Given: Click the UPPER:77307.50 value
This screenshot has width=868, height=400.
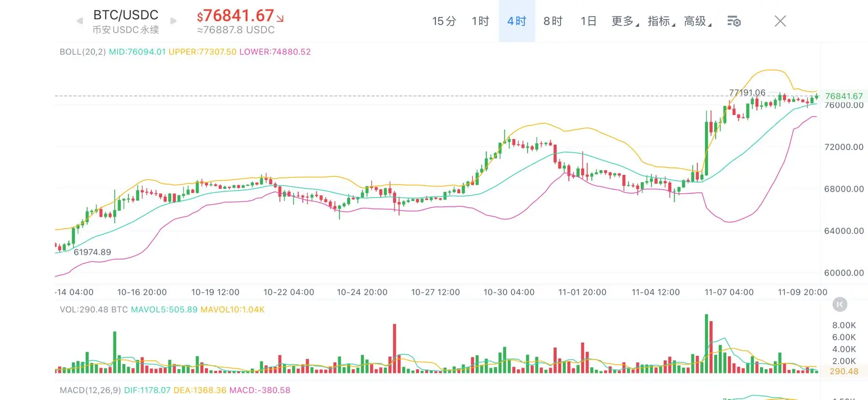Looking at the screenshot, I should (x=203, y=52).
